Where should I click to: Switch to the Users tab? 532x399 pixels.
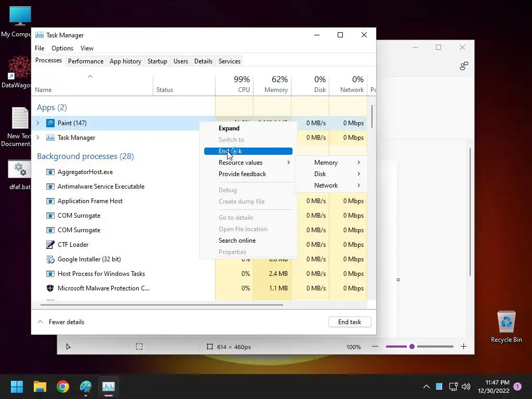pyautogui.click(x=180, y=61)
